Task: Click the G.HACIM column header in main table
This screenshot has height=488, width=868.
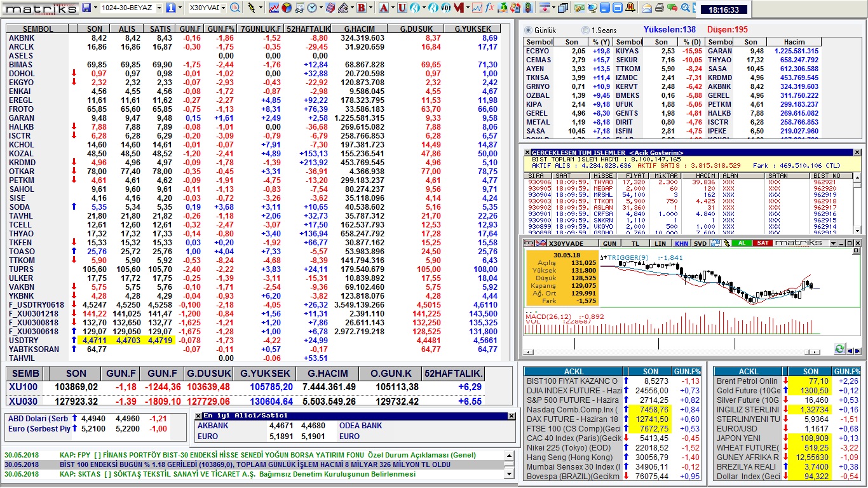Action: [x=360, y=29]
